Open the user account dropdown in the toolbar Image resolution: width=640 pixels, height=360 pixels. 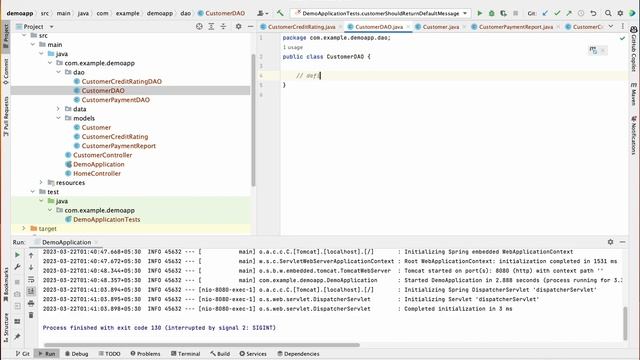click(263, 13)
